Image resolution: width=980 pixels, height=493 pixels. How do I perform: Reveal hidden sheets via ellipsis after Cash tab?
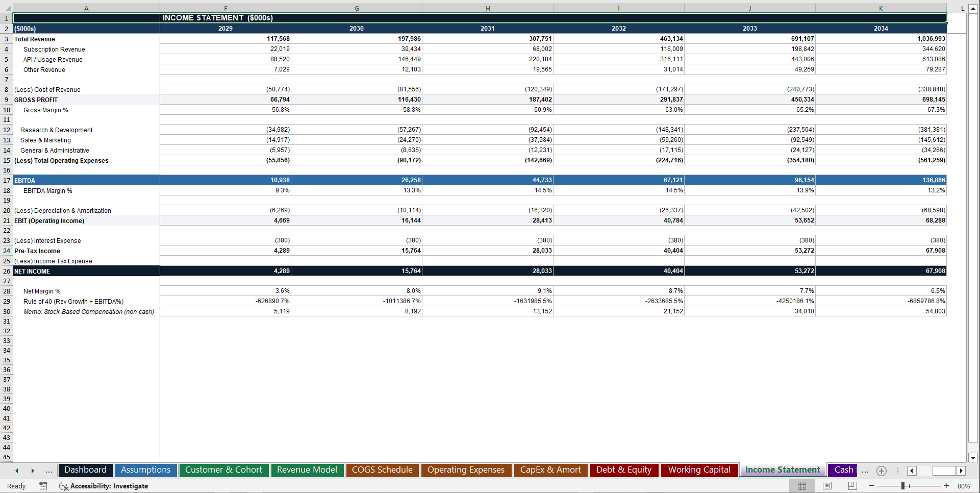865,471
